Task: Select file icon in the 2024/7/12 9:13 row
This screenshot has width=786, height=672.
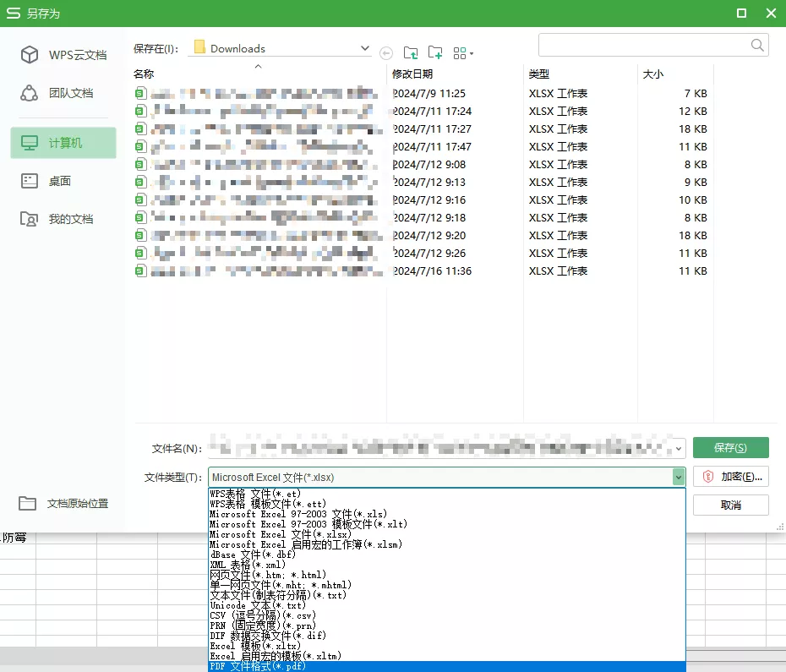Action: (x=140, y=182)
